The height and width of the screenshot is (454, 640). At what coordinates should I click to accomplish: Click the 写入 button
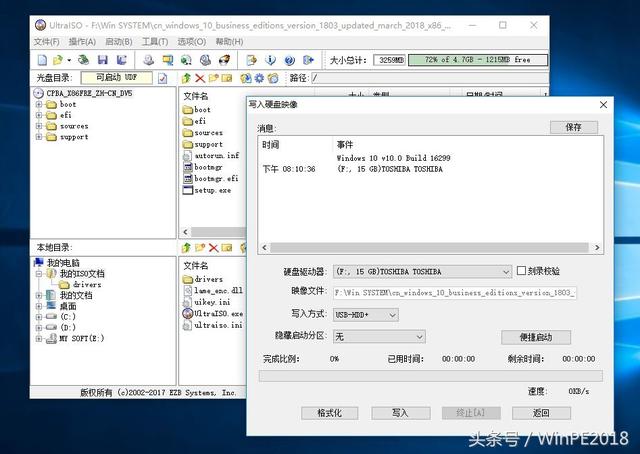(400, 413)
